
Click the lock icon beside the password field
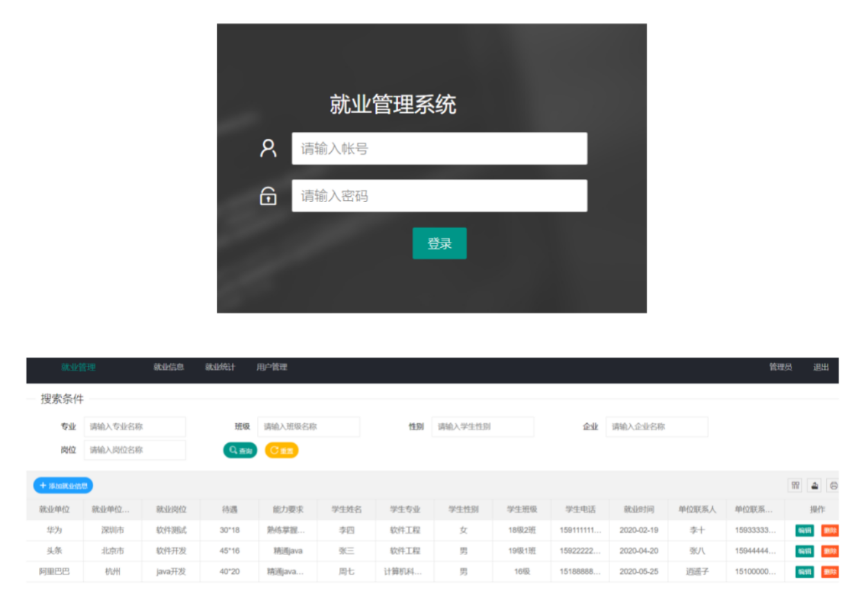click(x=268, y=196)
